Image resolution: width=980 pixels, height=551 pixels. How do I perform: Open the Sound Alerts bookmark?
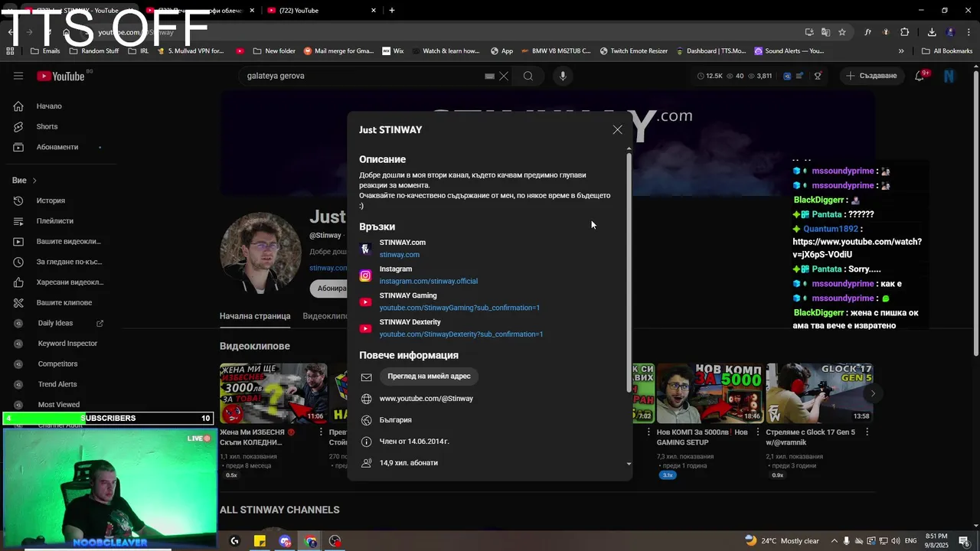[x=789, y=51]
